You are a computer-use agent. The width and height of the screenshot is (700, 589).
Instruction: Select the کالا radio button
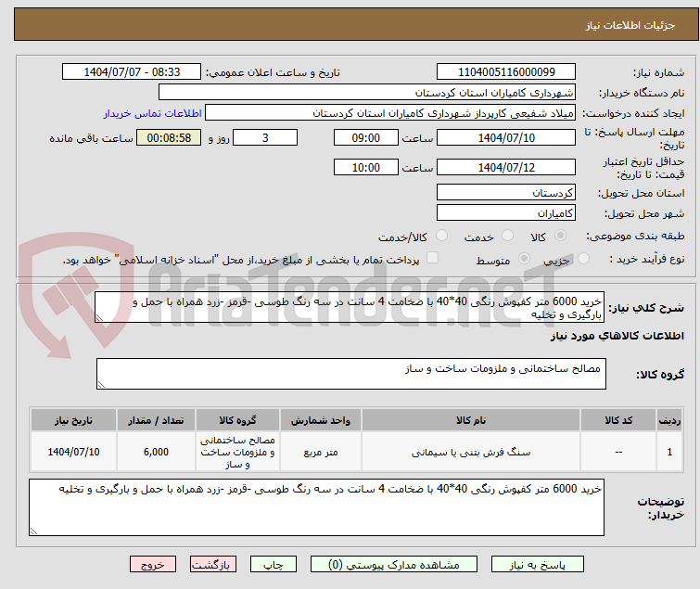click(560, 236)
